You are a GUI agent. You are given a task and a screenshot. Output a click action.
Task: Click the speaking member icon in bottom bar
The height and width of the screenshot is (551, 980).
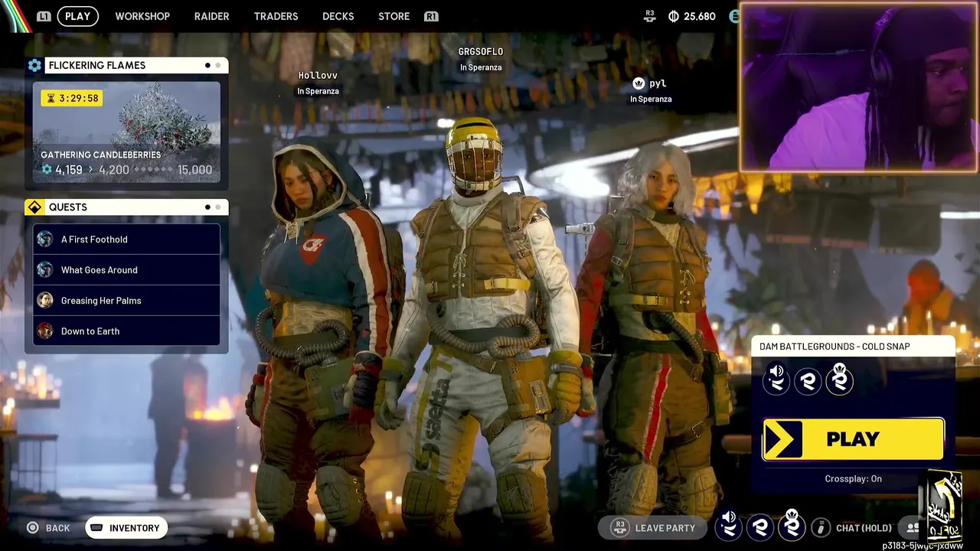pyautogui.click(x=729, y=526)
